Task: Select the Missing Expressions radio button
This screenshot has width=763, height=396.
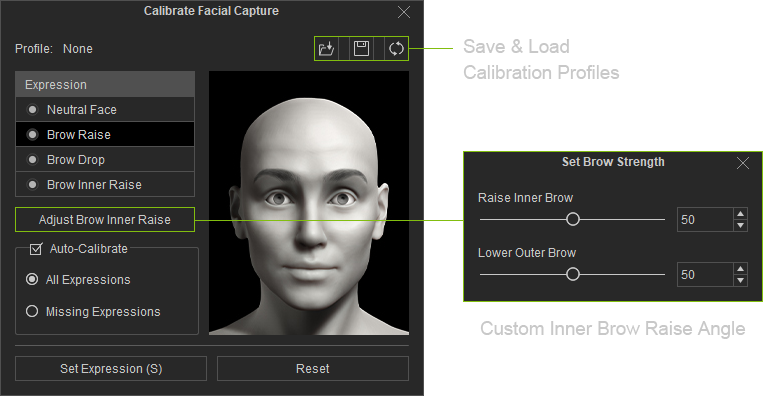Action: pyautogui.click(x=32, y=311)
